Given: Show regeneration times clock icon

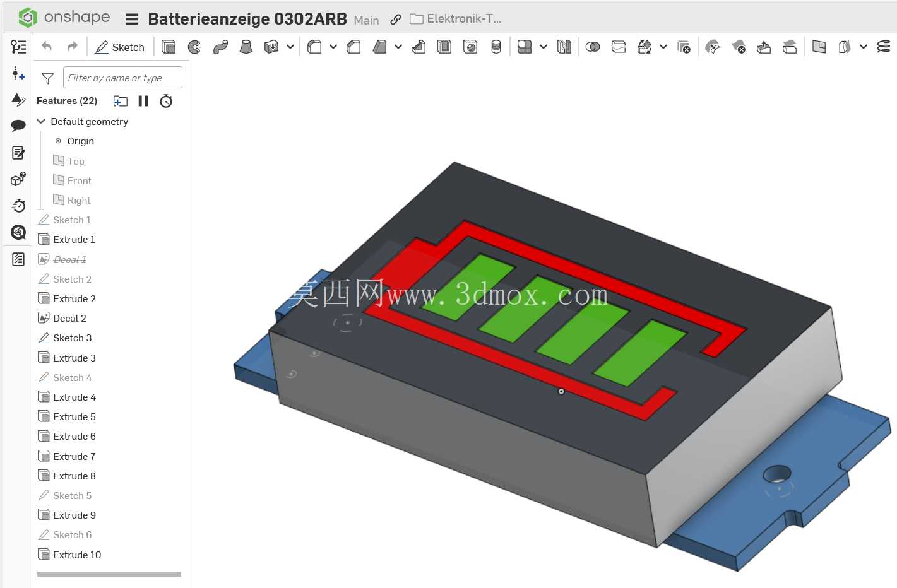Looking at the screenshot, I should click(166, 101).
